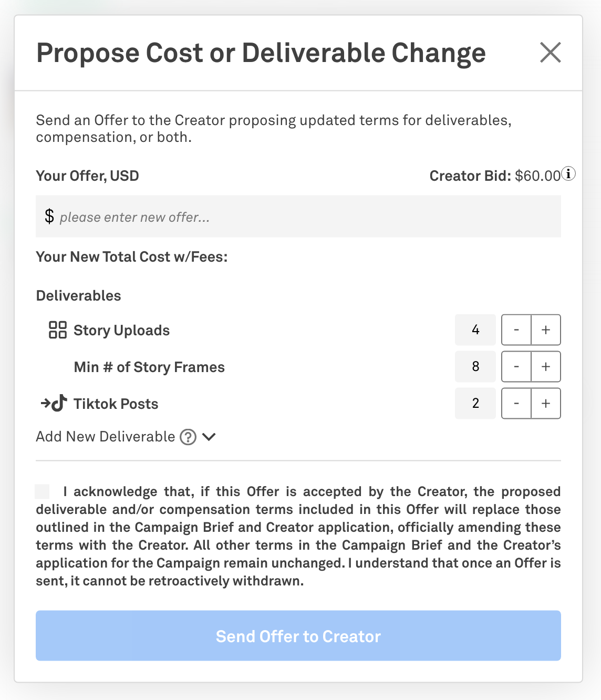Viewport: 601px width, 700px height.
Task: Click the new offer amount field
Action: click(x=305, y=217)
